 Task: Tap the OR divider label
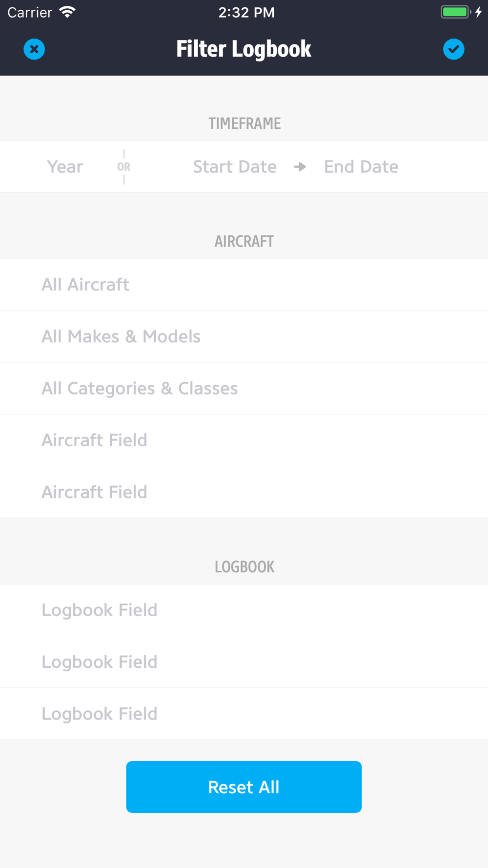124,167
